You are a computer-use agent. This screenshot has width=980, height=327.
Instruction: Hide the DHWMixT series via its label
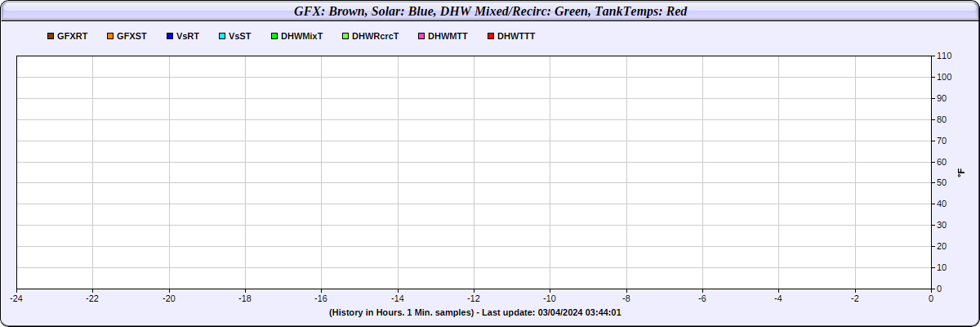[302, 37]
